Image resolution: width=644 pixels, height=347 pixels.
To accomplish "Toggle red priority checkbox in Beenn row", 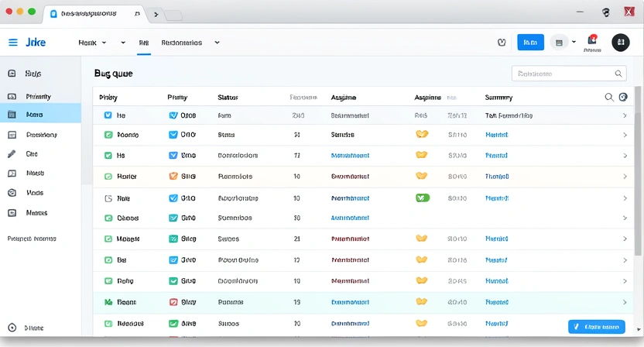I will point(173,302).
